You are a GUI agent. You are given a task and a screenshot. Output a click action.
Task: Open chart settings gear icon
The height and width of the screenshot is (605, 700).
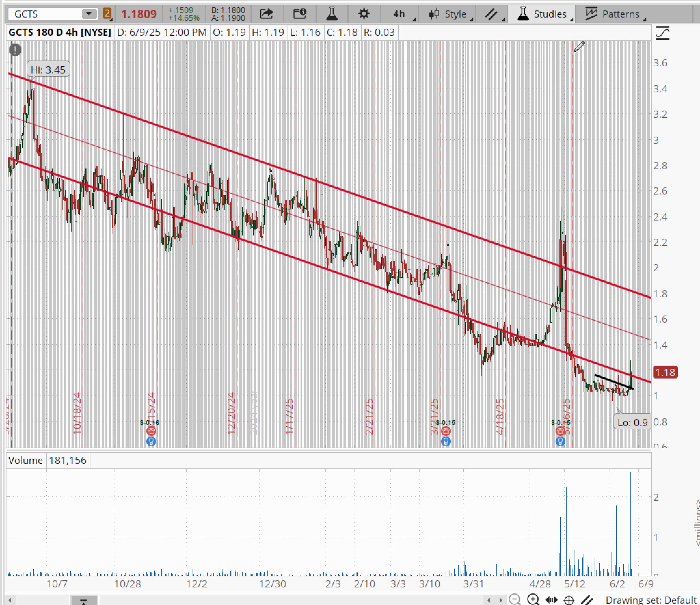pos(364,14)
